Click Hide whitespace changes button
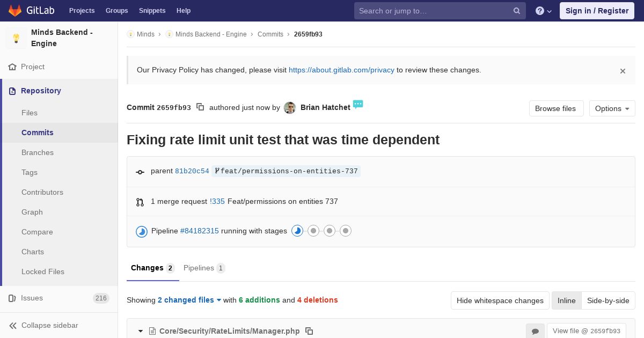The width and height of the screenshot is (644, 338). click(x=500, y=300)
